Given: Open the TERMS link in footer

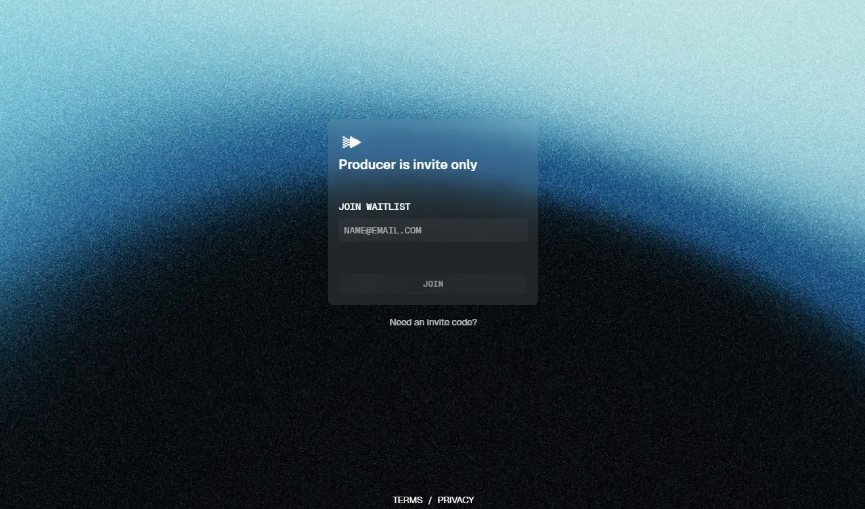Looking at the screenshot, I should [x=407, y=500].
